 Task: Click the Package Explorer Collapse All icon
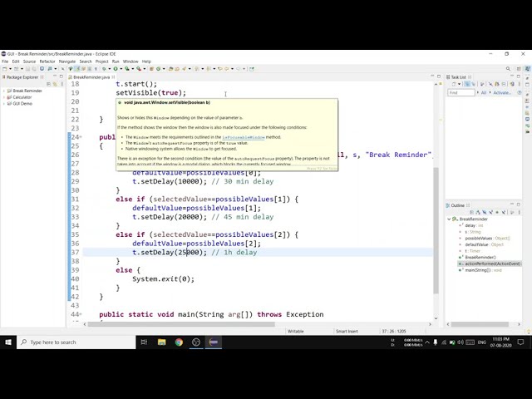click(48, 84)
